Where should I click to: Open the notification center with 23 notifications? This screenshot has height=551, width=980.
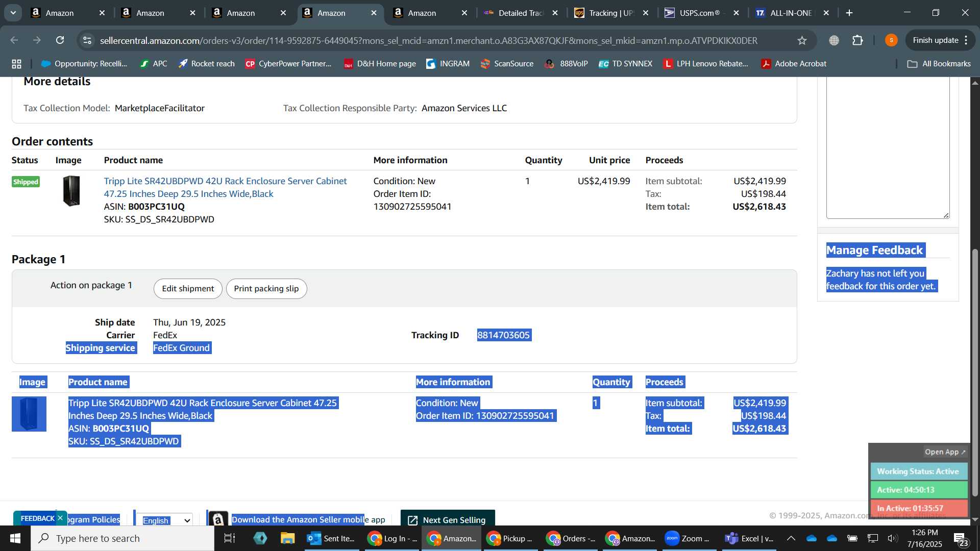pyautogui.click(x=960, y=539)
